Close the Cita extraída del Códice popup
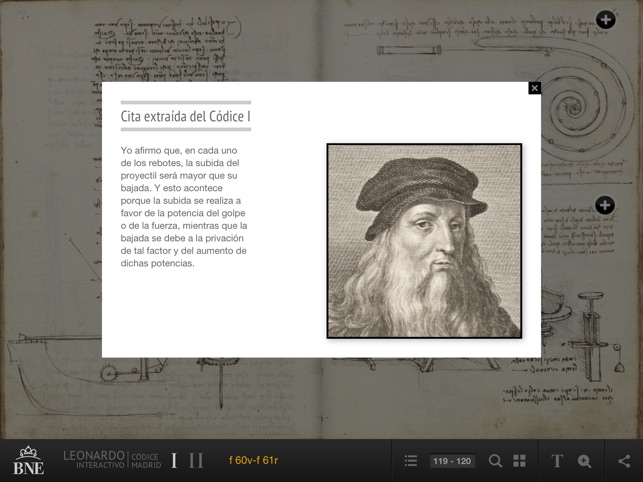Image resolution: width=643 pixels, height=482 pixels. (x=534, y=88)
